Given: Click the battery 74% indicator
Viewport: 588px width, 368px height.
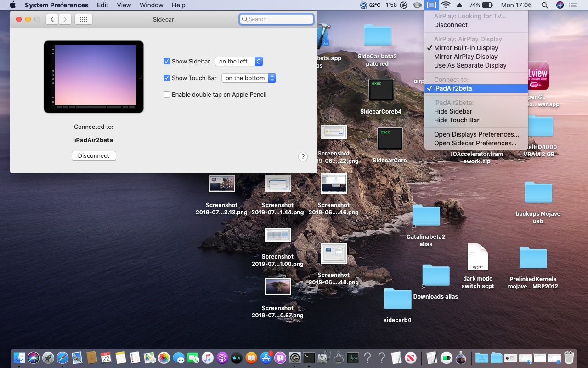Looking at the screenshot, I should (x=481, y=5).
